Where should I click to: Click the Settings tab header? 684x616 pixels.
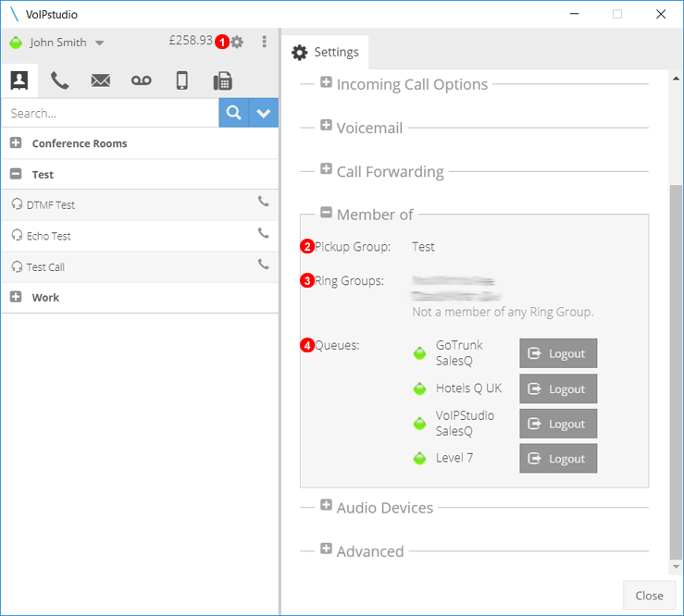tap(325, 53)
